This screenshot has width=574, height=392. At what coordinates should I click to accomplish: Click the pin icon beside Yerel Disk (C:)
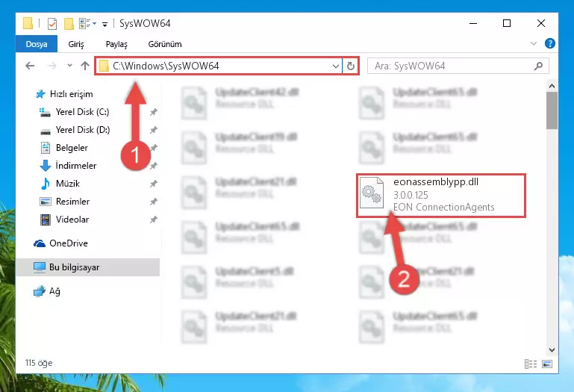click(x=153, y=112)
